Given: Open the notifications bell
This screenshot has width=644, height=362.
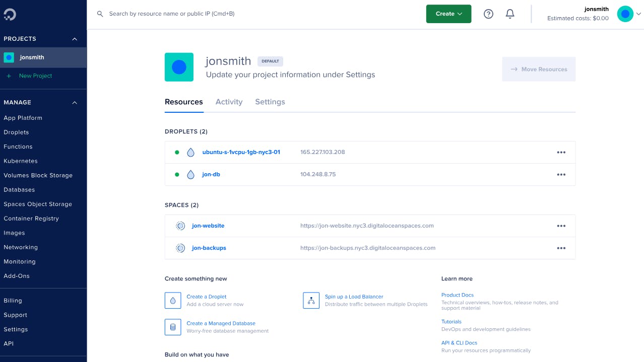Looking at the screenshot, I should [510, 14].
